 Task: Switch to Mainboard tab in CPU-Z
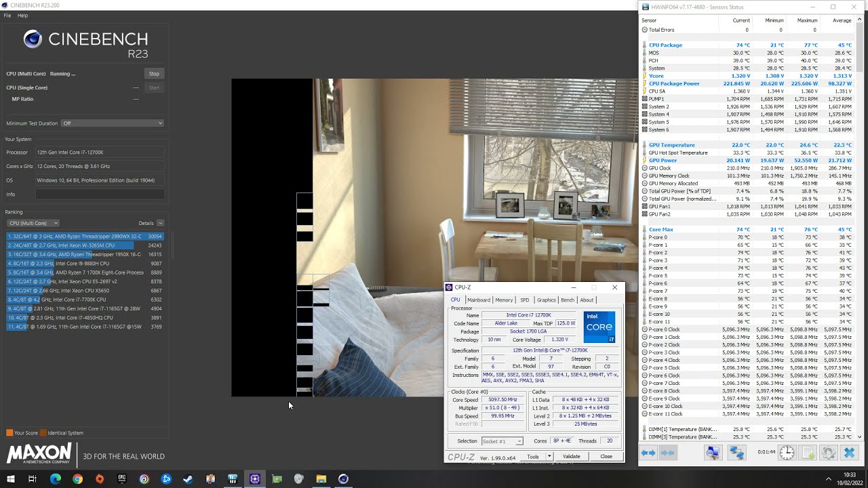[x=478, y=300]
